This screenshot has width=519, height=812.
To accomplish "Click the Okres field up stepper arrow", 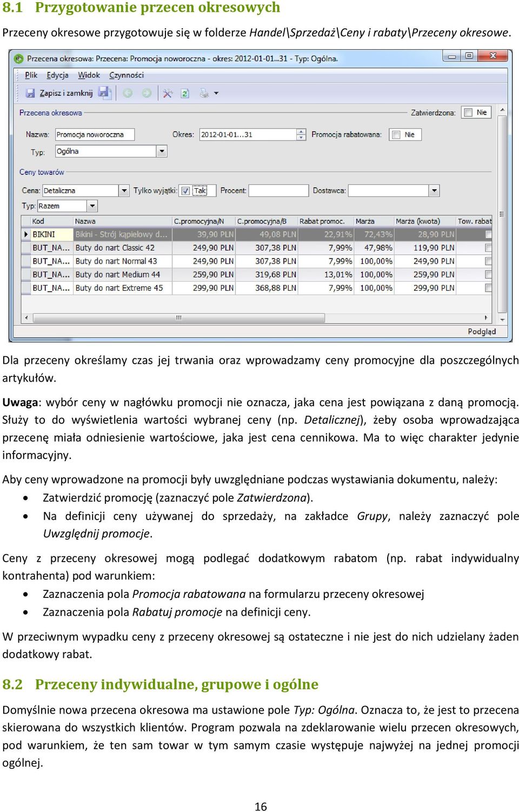I will [301, 131].
